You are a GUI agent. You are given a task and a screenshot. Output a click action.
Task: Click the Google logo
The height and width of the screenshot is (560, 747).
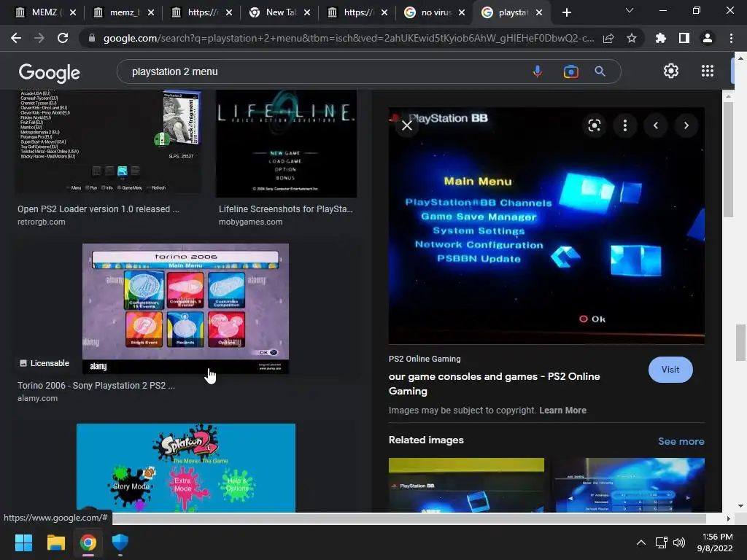coord(50,72)
